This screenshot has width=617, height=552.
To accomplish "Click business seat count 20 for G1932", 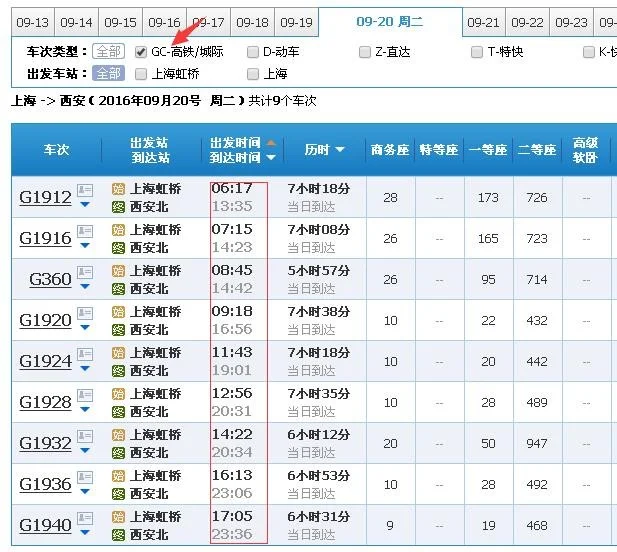I will coord(390,443).
